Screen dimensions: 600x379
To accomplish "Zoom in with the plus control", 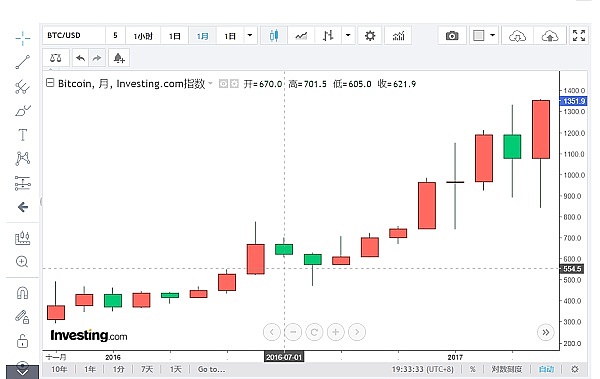I will tap(336, 332).
